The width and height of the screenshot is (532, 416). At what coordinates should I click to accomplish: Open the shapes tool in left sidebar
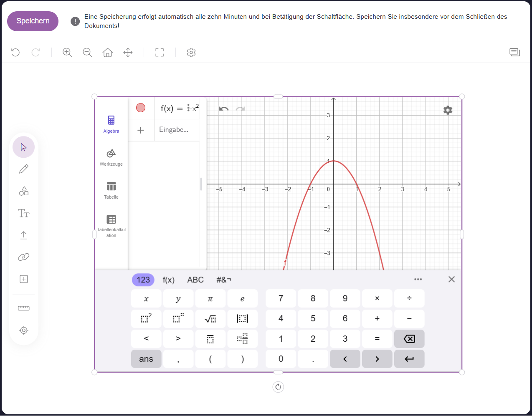coord(24,191)
